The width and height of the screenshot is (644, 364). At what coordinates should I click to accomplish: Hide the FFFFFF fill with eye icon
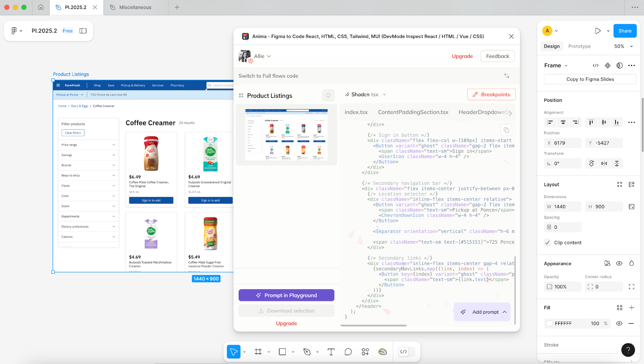619,323
